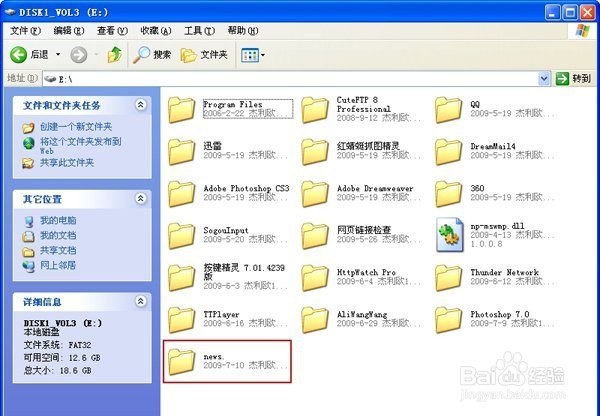Select the 按键精灵 7.01.4239 folder icon

[181, 278]
